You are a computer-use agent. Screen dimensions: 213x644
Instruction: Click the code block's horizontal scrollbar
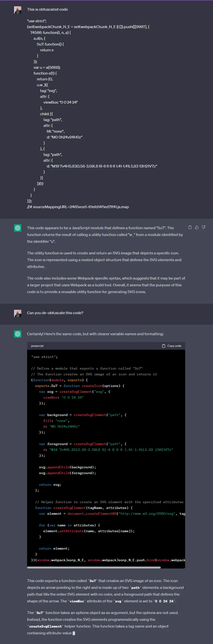pos(94,567)
